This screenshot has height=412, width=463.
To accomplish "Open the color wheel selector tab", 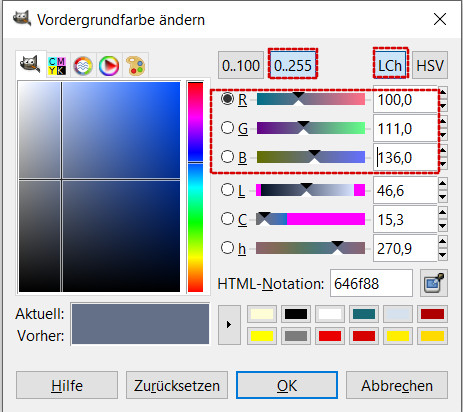I will coord(109,66).
